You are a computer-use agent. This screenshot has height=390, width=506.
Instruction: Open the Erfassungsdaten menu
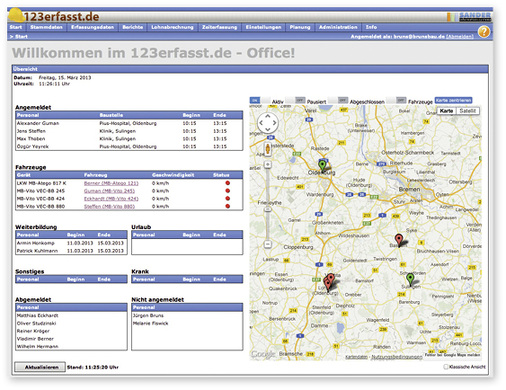point(92,27)
